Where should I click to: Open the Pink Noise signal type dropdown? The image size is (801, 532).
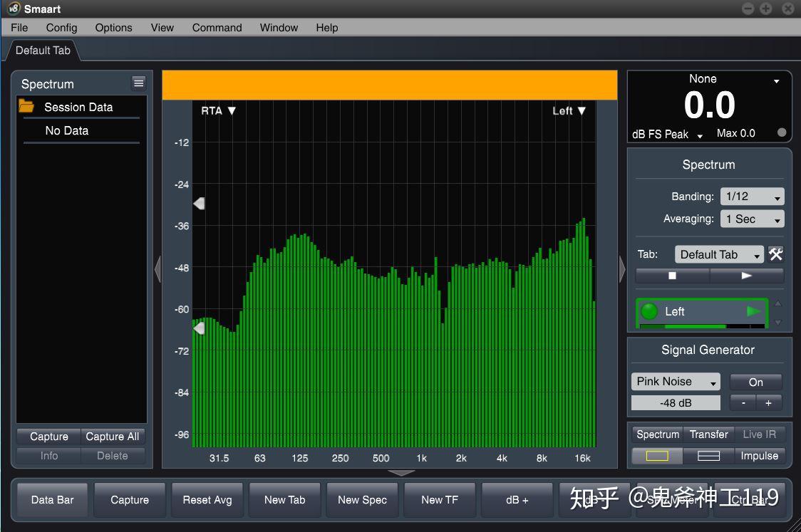[676, 382]
